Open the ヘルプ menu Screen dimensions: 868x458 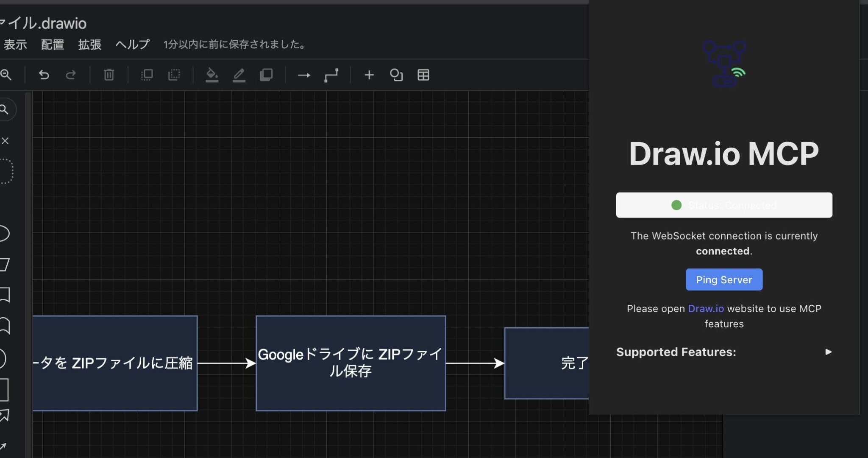pos(132,45)
